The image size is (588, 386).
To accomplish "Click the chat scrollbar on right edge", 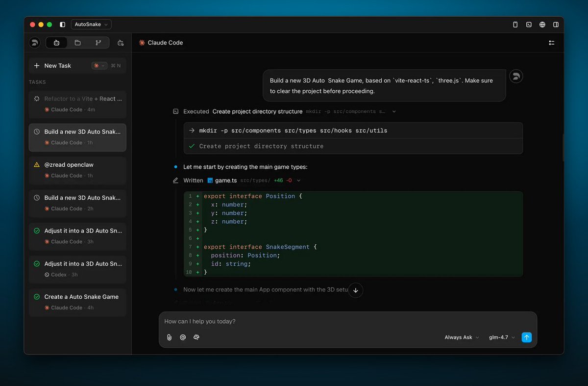I will click(x=563, y=147).
